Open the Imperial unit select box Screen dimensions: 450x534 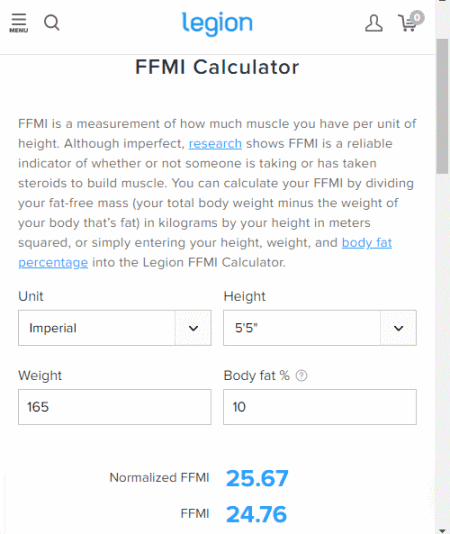[115, 328]
